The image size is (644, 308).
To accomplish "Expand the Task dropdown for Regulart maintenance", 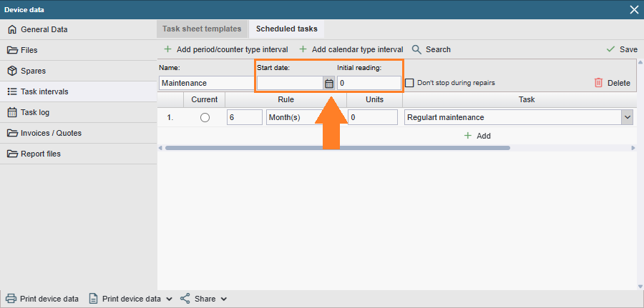I will (x=627, y=117).
